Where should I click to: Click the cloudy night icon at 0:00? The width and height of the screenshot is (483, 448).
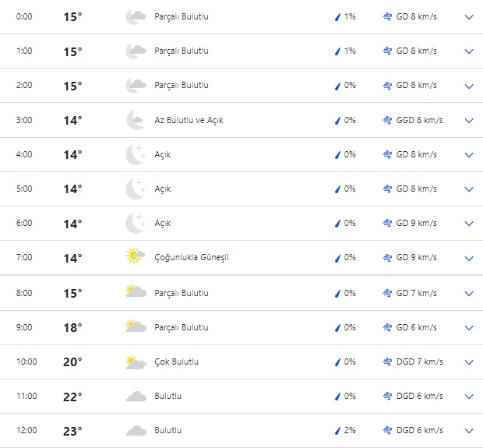pos(136,16)
